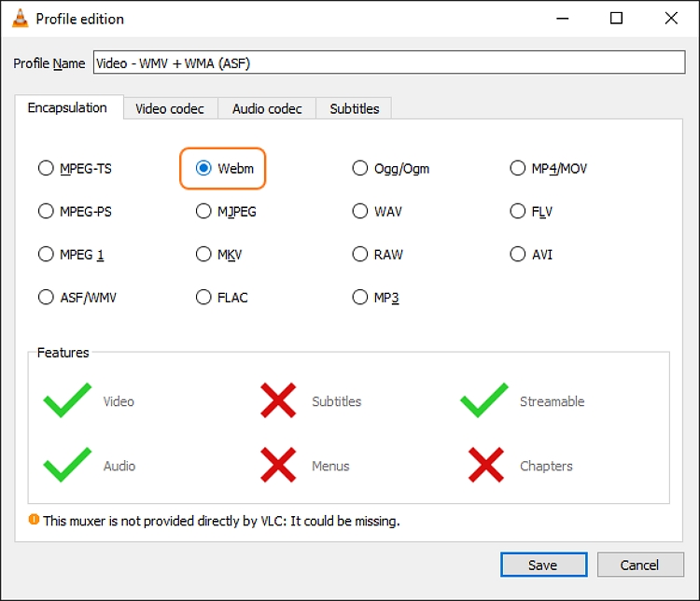Choose ASF/WMV encapsulation
The image size is (700, 601).
coord(77,298)
